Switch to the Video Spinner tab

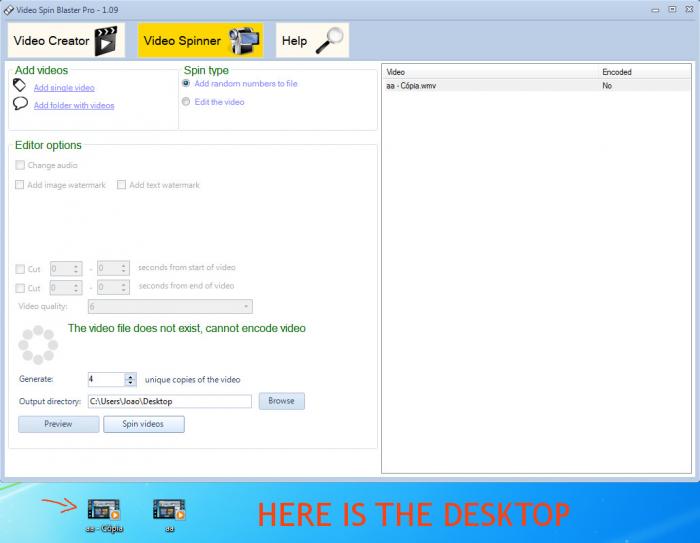pos(200,41)
